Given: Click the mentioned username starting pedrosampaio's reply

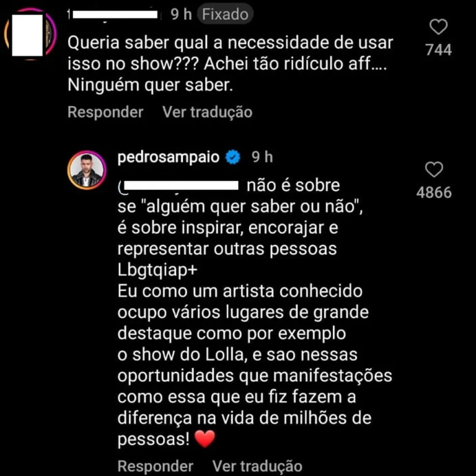Looking at the screenshot, I should (180, 185).
